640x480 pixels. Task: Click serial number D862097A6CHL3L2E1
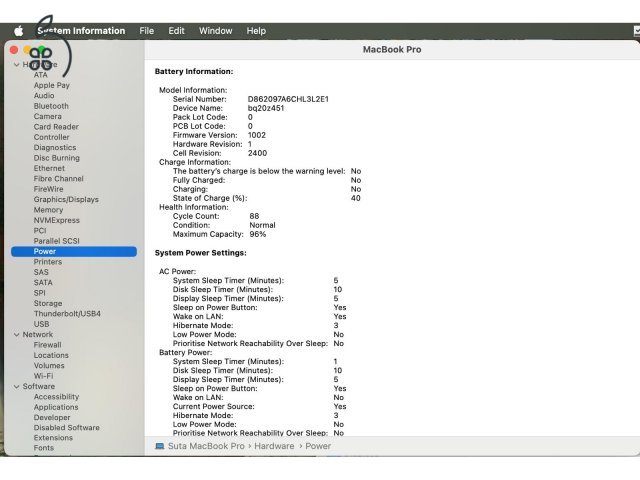288,99
